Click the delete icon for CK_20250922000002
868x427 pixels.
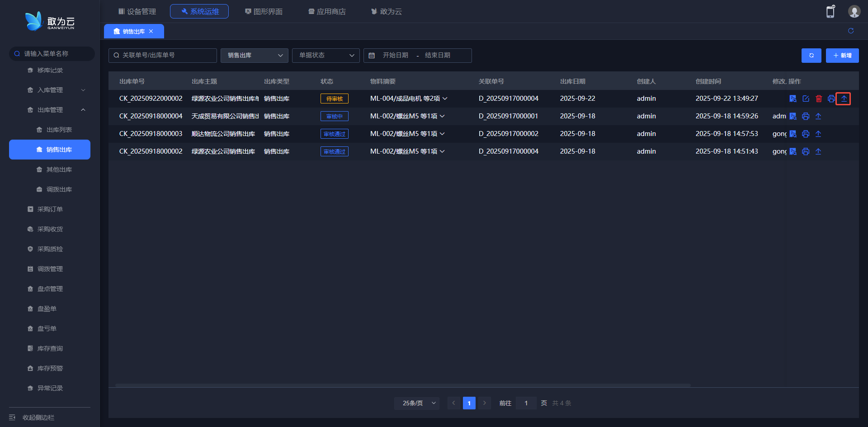point(819,99)
